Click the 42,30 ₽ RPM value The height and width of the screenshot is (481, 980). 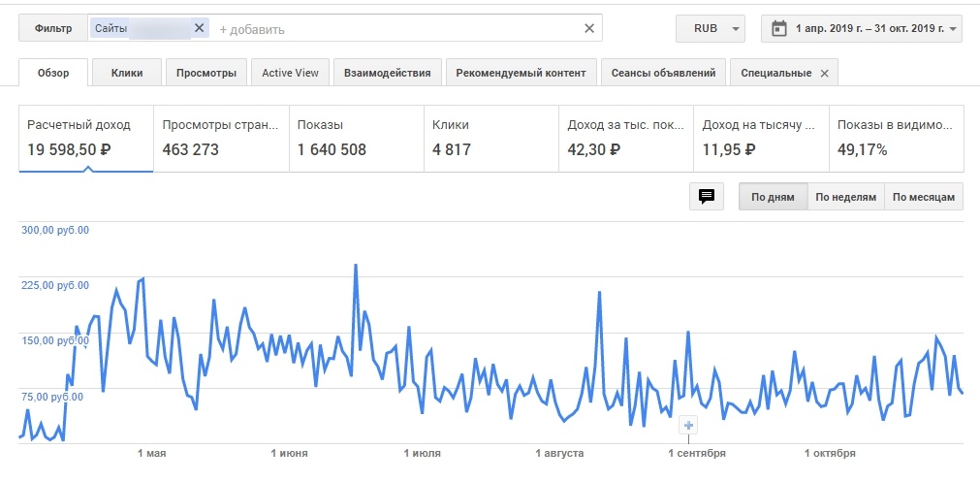click(594, 150)
